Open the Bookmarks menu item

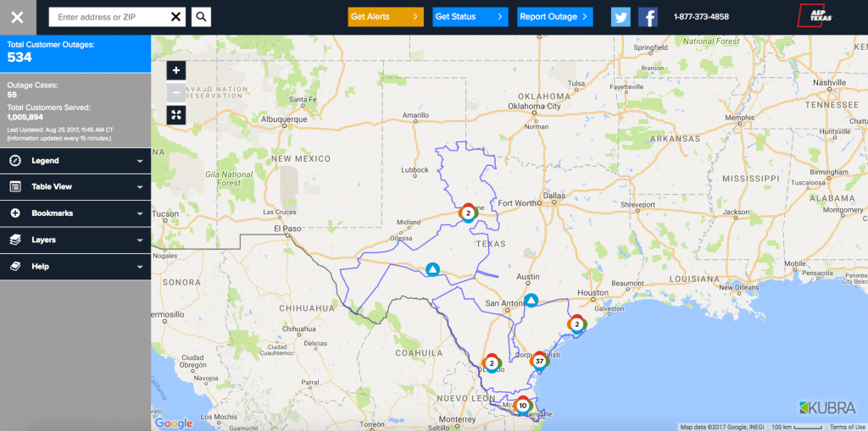(x=75, y=213)
